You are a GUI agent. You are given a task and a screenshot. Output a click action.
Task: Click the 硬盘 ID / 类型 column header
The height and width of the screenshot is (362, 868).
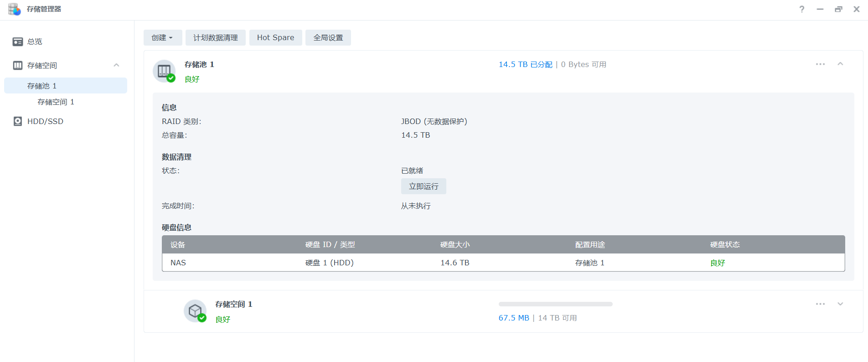tap(330, 244)
